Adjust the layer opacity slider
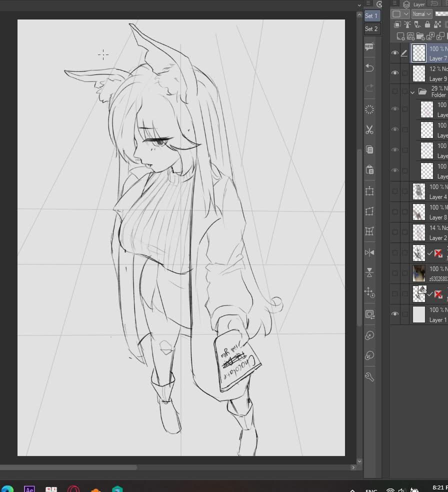Screen dimensions: 448x492 click(441, 14)
